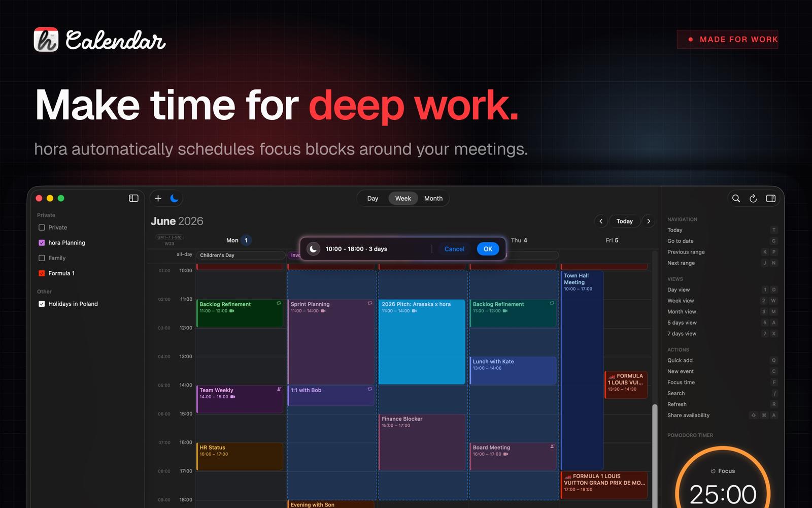Click the calendar vertical scrollbar thumb

coord(655,456)
